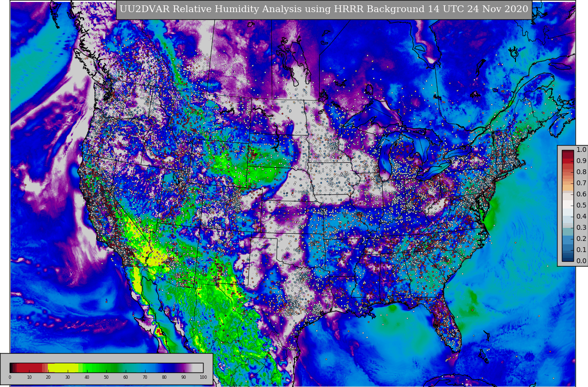Click the 60 tick label on humidity colorbar

coord(126,377)
